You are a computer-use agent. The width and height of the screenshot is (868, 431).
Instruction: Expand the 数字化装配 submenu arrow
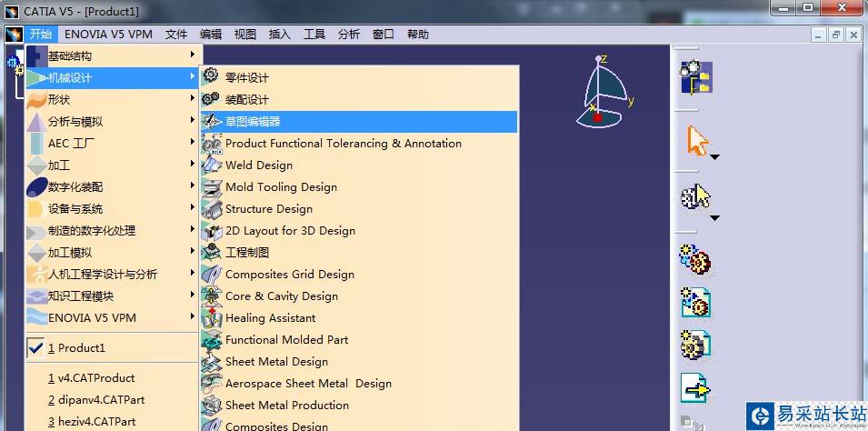[192, 185]
